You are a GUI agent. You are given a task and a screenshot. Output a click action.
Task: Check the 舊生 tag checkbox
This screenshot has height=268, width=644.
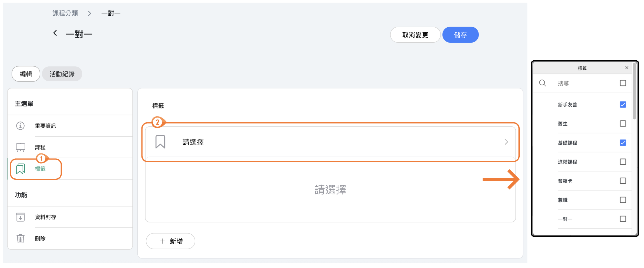623,124
